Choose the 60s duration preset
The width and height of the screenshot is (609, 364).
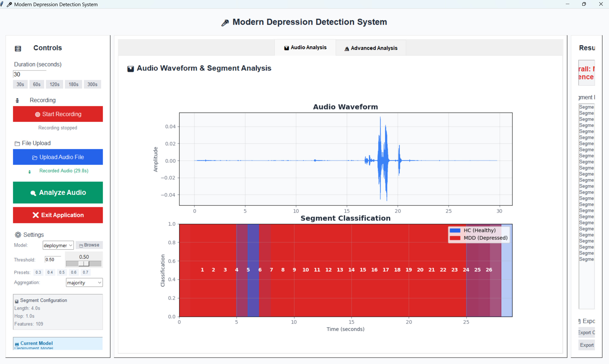coord(37,84)
